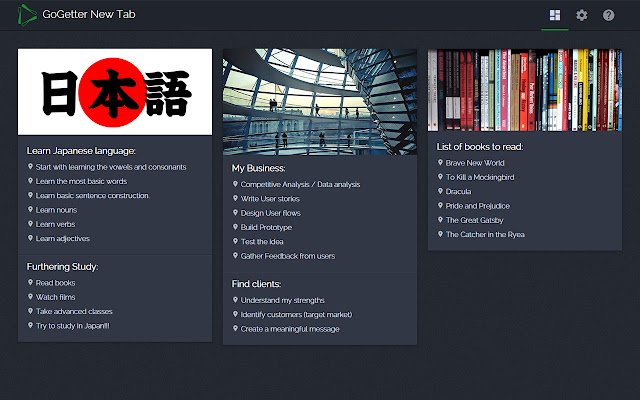The height and width of the screenshot is (400, 640).
Task: Click pin icon beside The Great Gatsby
Action: [440, 220]
